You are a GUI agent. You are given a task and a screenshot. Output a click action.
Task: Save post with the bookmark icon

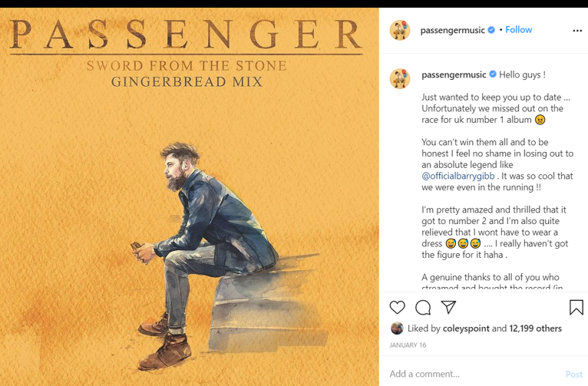[576, 307]
